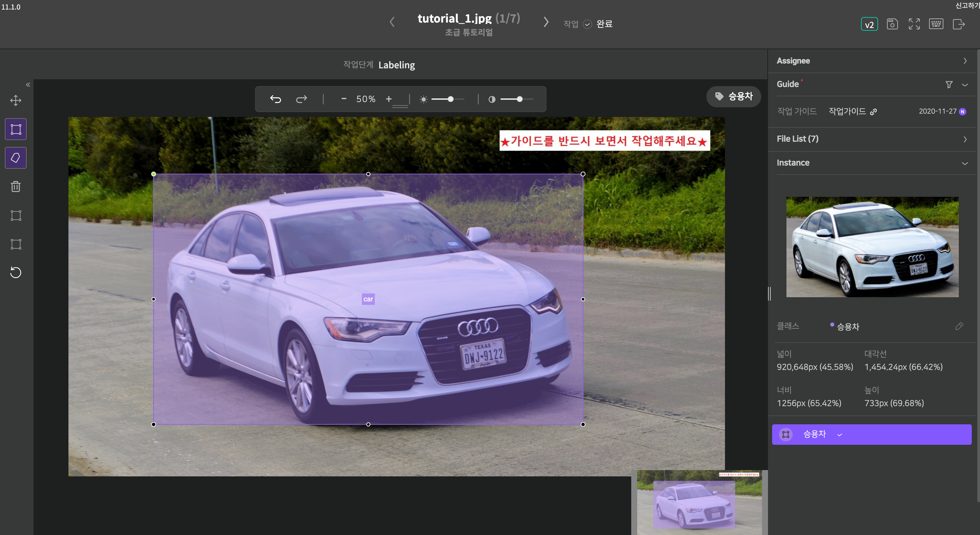This screenshot has height=535, width=980.
Task: Click the N badge beside the date
Action: [x=963, y=111]
